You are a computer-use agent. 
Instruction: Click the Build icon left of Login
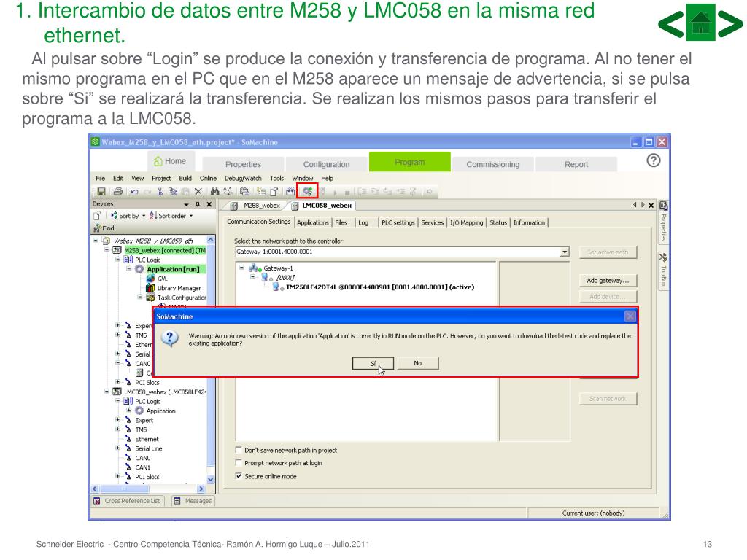(290, 192)
